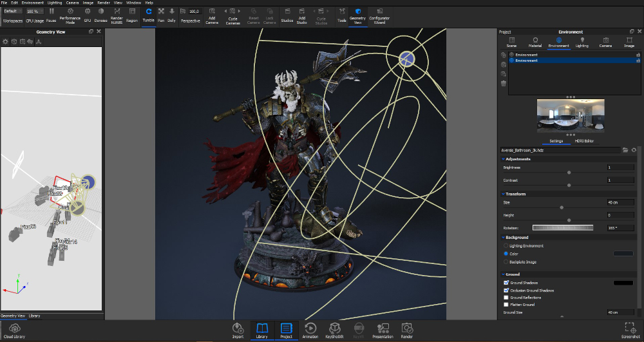Open the CPU Usage percentage dropdown
The width and height of the screenshot is (644, 342).
[35, 11]
